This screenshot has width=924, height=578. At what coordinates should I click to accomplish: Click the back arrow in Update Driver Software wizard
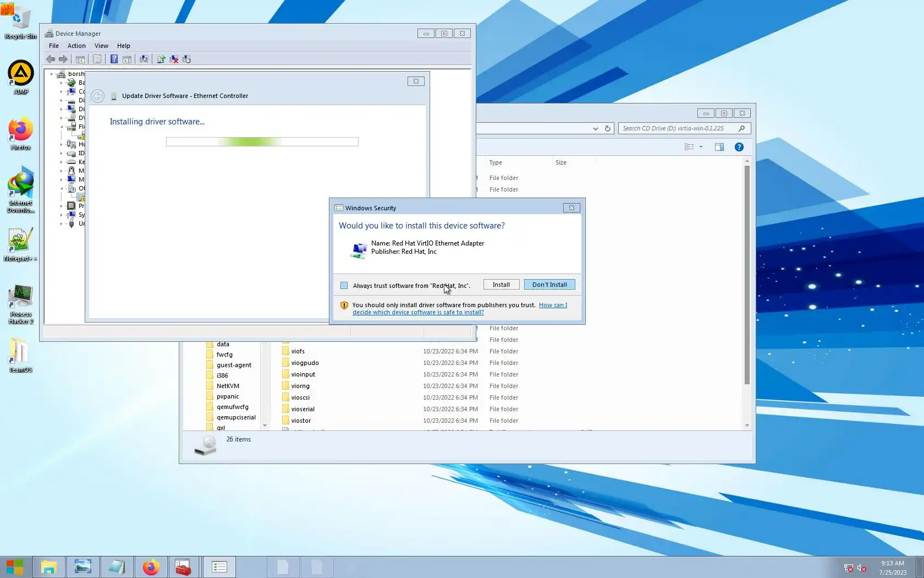point(97,96)
